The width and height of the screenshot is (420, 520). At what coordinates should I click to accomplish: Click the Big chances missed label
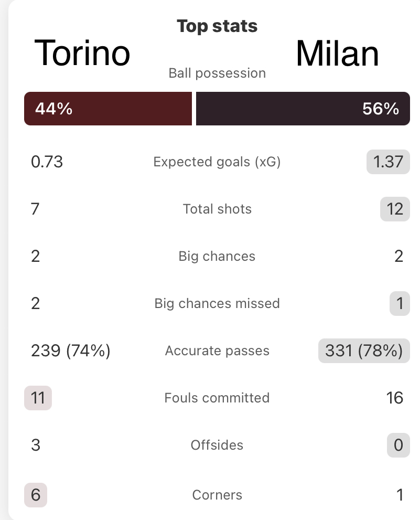point(217,303)
